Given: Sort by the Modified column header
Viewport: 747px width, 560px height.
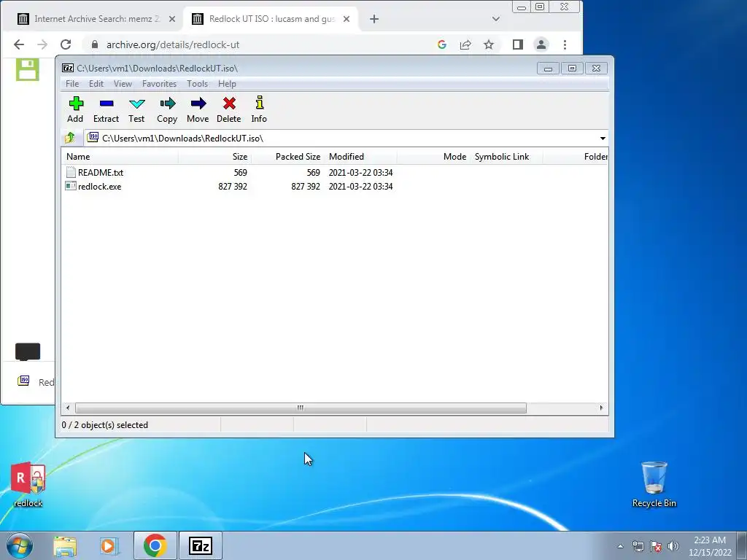Looking at the screenshot, I should tap(360, 157).
